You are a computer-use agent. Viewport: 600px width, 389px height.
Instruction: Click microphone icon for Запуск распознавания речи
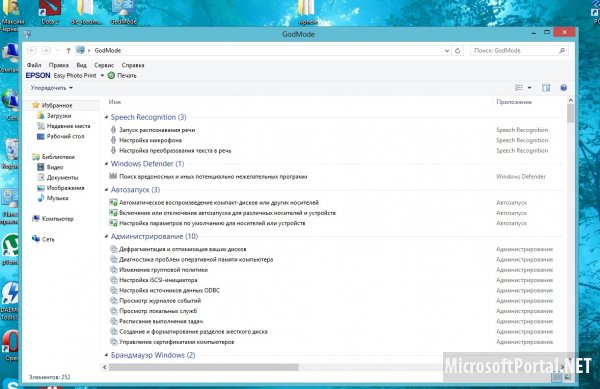click(113, 130)
